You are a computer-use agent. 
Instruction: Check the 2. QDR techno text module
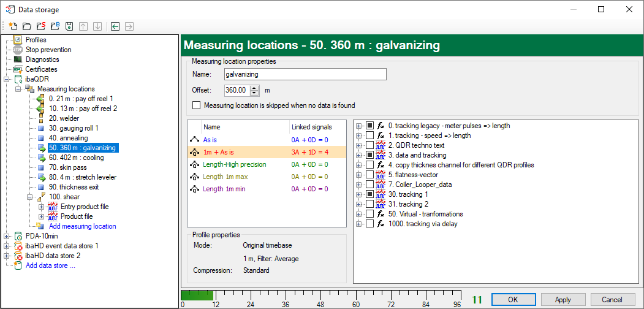click(369, 145)
